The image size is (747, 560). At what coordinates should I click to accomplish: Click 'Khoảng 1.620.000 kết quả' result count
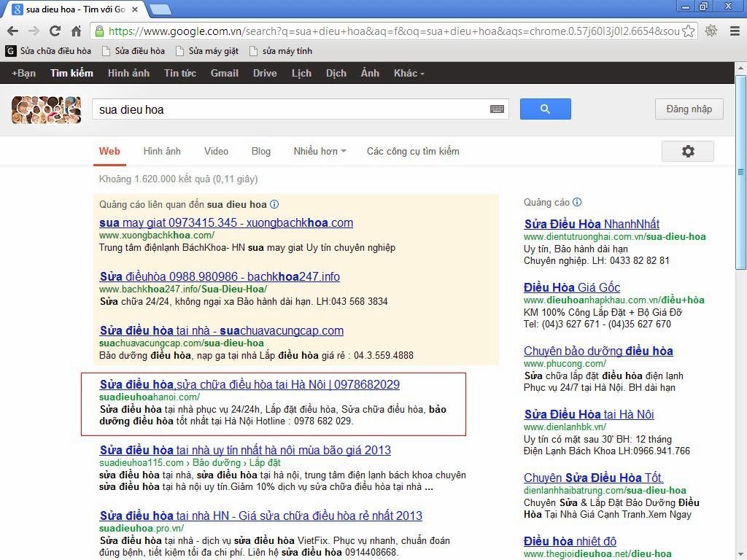(x=178, y=179)
